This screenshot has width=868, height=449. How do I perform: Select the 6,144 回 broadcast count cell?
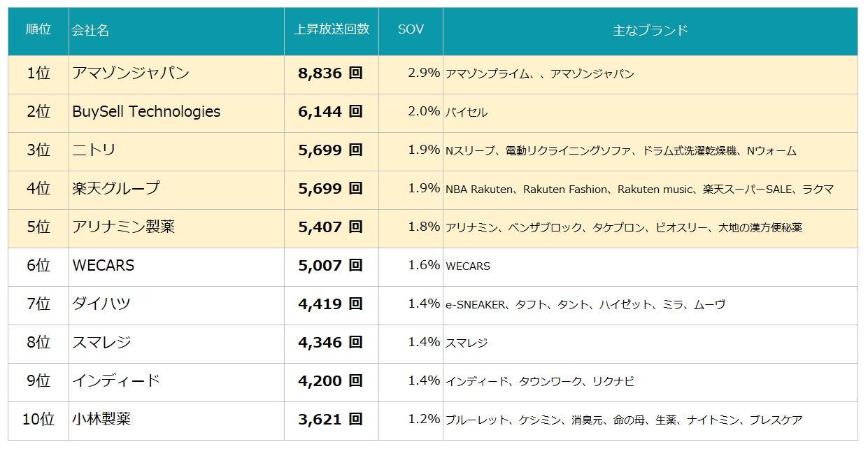(330, 112)
